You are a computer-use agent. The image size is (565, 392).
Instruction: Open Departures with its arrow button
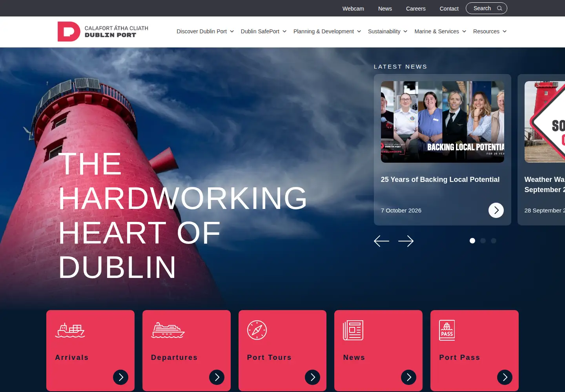pos(217,377)
